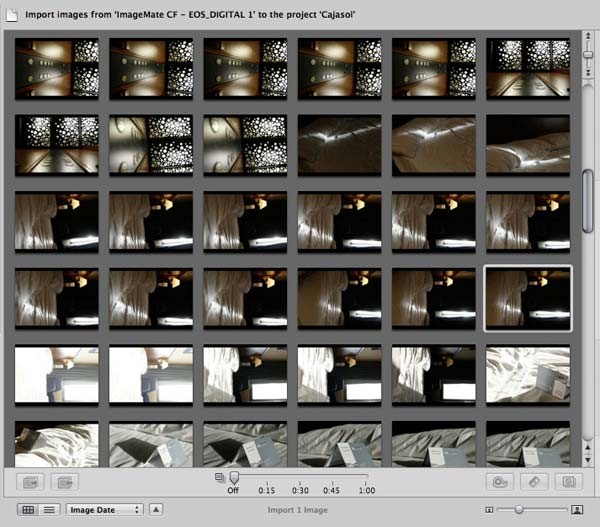Click the vertical scrollbar thumb
The width and height of the screenshot is (600, 527).
coord(588,201)
